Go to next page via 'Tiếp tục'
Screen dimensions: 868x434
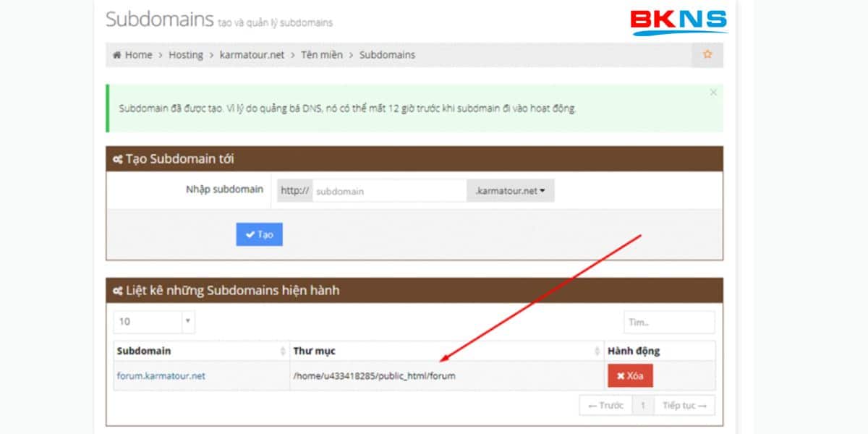[683, 405]
